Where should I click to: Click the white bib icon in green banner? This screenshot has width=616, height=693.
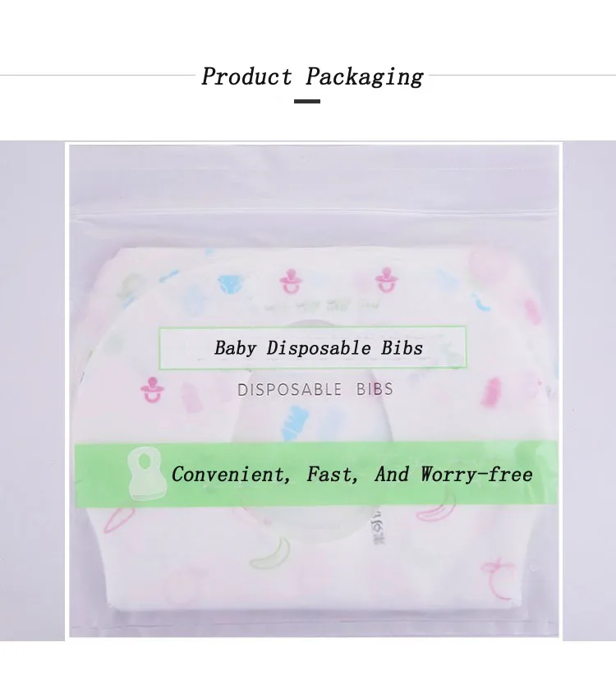[x=146, y=473]
